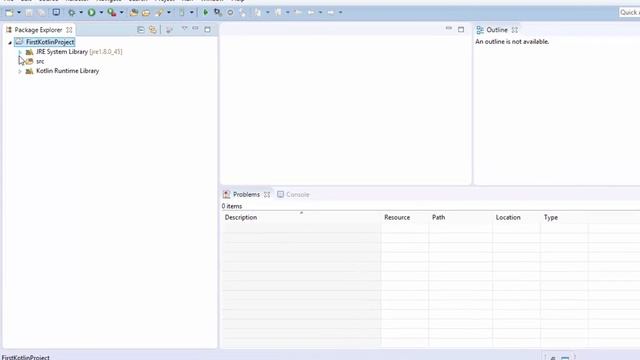The width and height of the screenshot is (640, 360).
Task: Open the Package Explorer View Menu triangle
Action: 184,29
